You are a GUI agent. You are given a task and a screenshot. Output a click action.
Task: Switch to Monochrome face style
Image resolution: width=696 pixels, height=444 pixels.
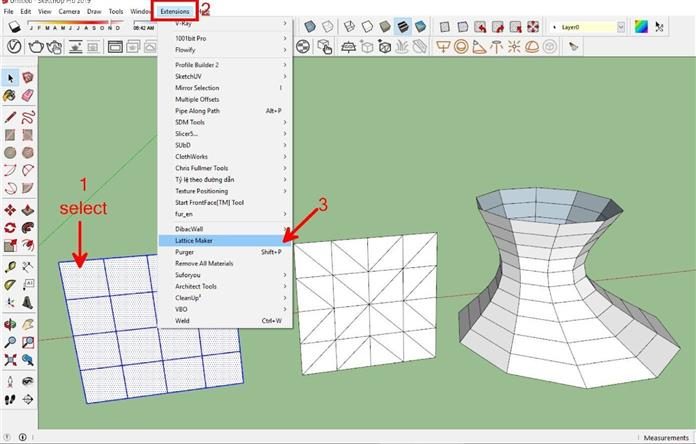coord(420,27)
